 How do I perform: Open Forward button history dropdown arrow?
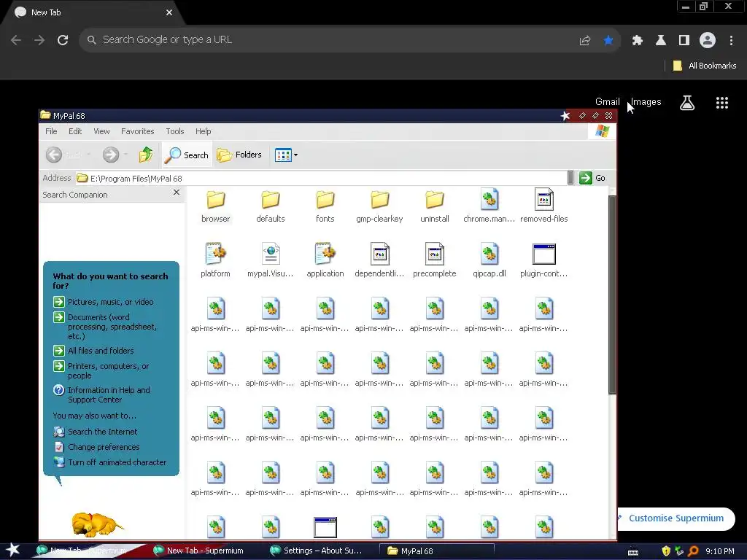pos(125,155)
